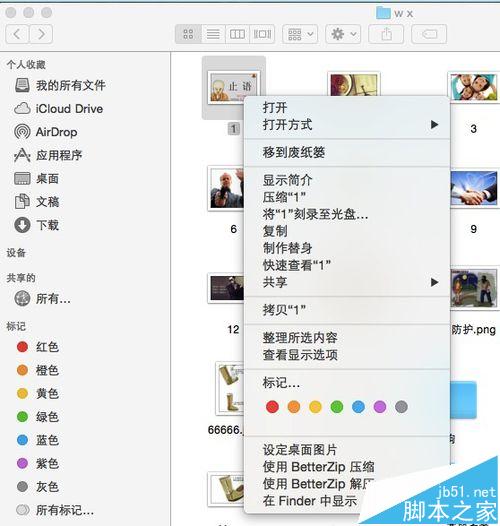500x526 pixels.
Task: Apply the orange tag in the context menu
Action: pyautogui.click(x=294, y=407)
